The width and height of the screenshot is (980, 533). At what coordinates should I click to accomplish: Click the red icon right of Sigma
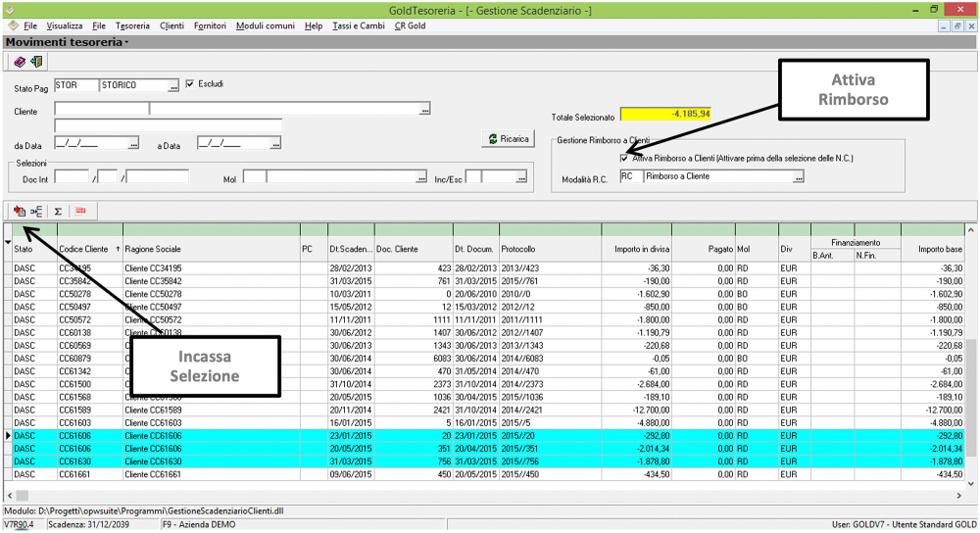81,211
